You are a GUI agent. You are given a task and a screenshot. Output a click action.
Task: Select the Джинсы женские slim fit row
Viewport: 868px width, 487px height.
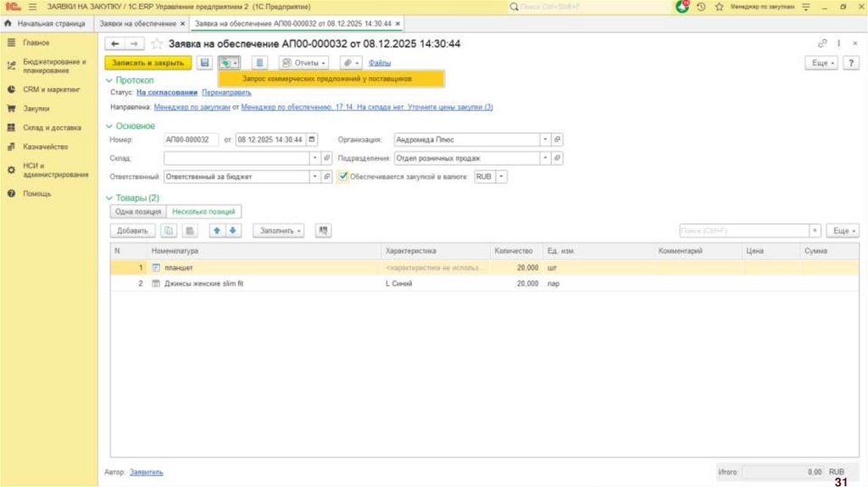pos(484,283)
